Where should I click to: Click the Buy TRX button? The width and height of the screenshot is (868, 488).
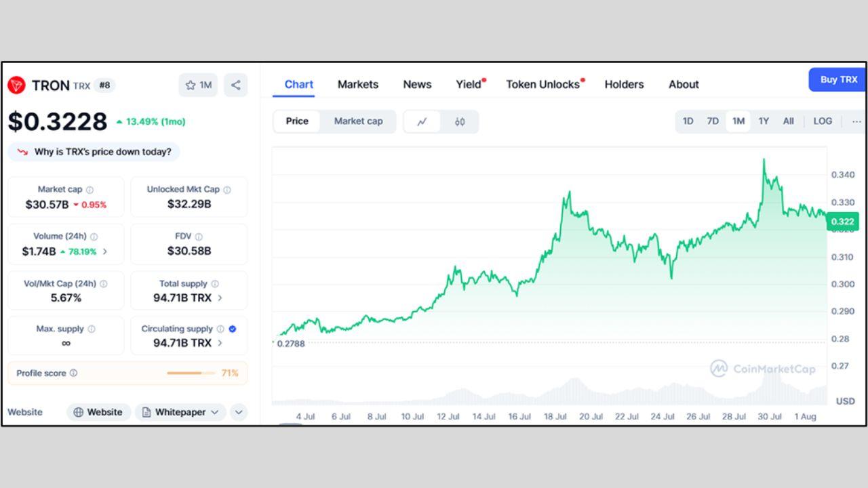[x=838, y=80]
